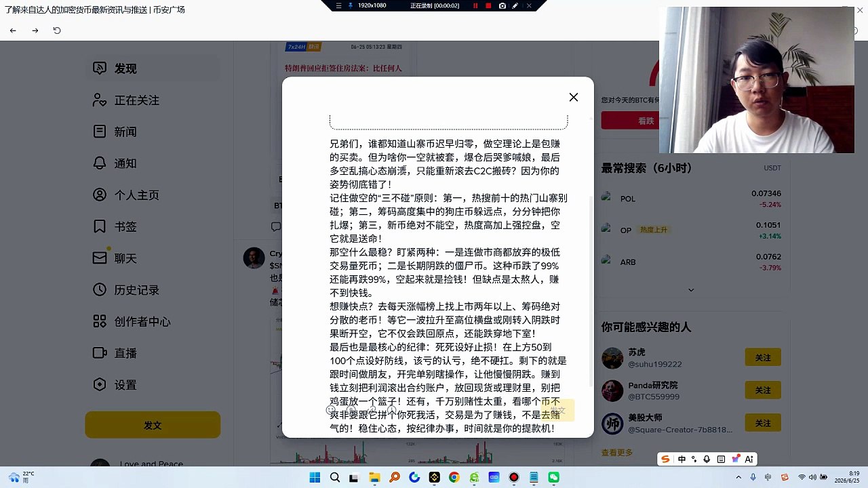Screen dimensions: 868x488
Task: Close the article popup with the X
Action: (574, 98)
